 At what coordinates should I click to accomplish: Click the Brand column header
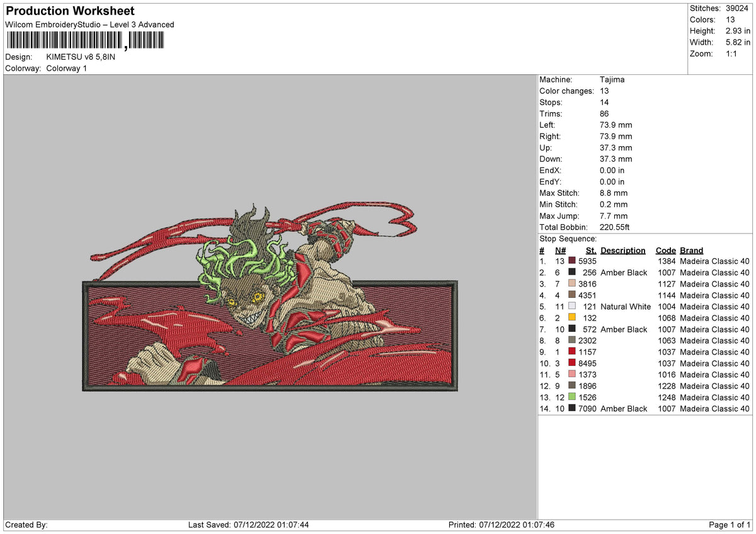point(691,251)
